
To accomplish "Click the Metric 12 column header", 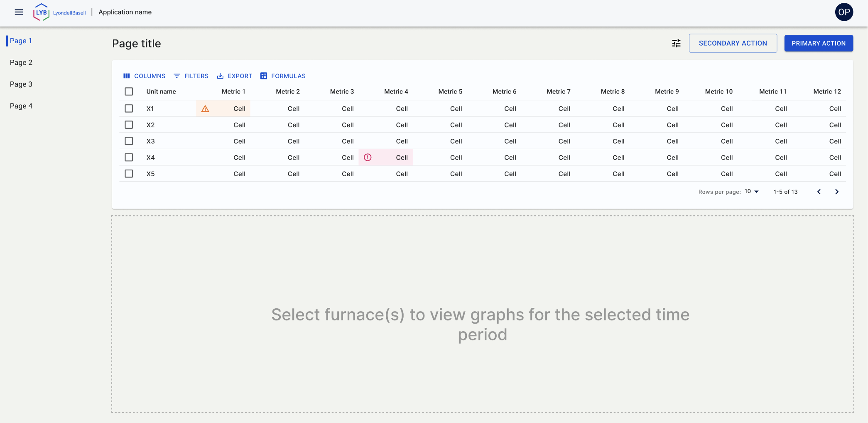I will pos(827,91).
